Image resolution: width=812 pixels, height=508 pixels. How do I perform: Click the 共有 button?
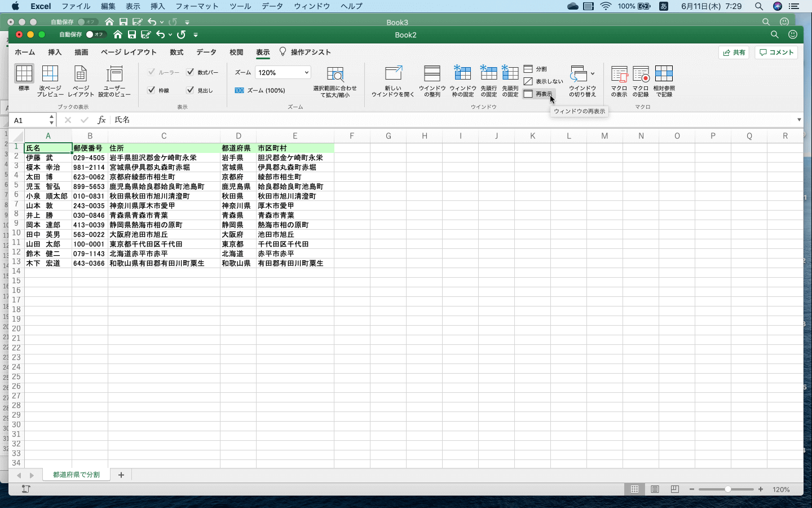coord(733,52)
